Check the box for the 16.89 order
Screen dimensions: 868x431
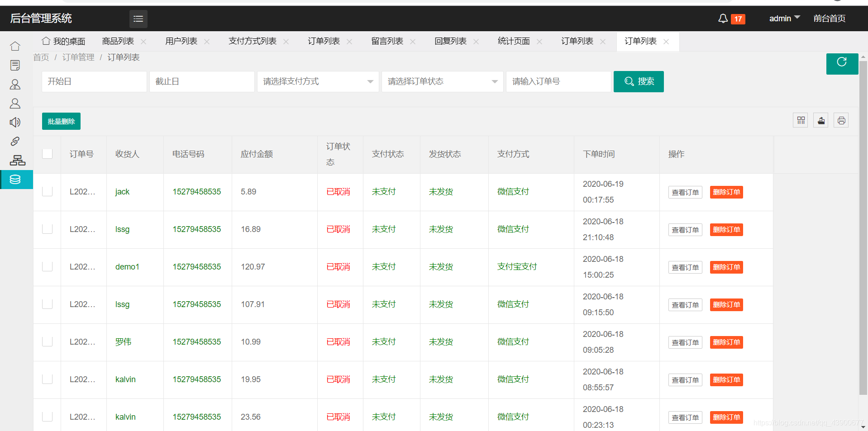47,229
